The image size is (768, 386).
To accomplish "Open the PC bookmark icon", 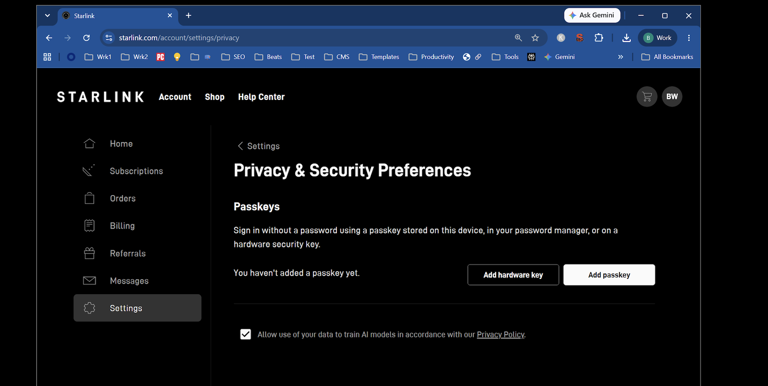I will (x=160, y=57).
